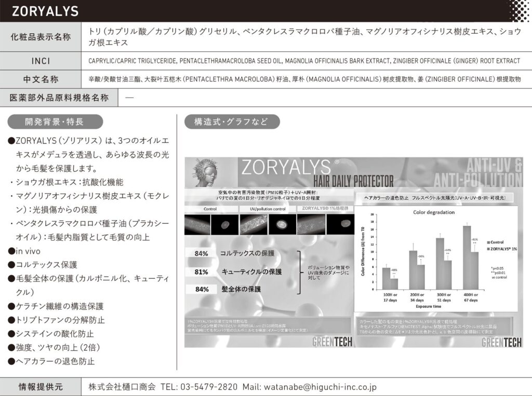This screenshot has width=532, height=396.
Task: Select the マグノリアオフィシナリス樹皮エキス bullet line
Action: click(x=89, y=203)
